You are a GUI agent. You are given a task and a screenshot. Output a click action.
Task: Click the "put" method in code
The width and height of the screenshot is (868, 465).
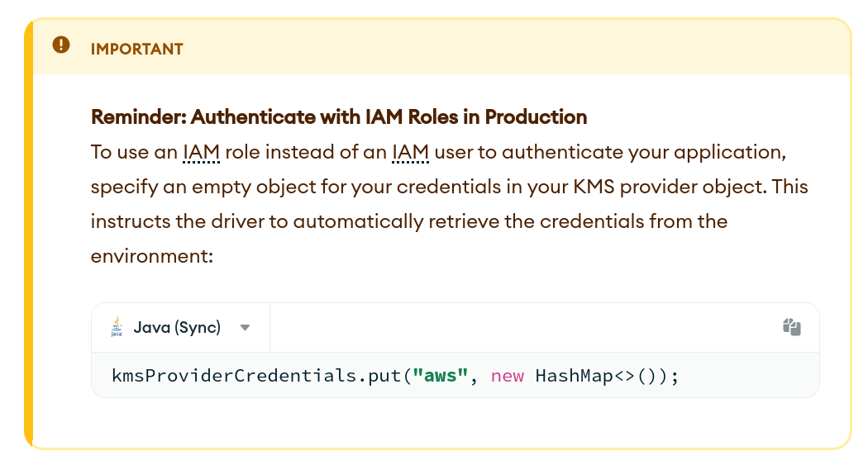pos(383,376)
